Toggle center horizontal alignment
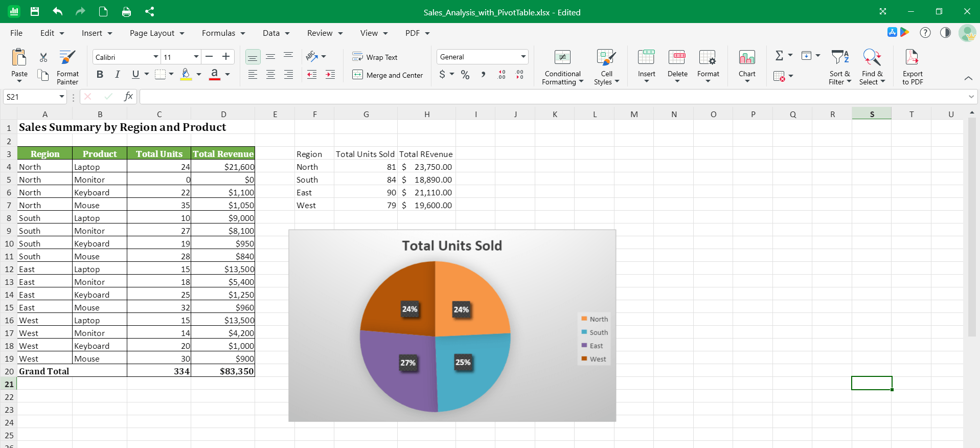The image size is (980, 448). [x=270, y=75]
